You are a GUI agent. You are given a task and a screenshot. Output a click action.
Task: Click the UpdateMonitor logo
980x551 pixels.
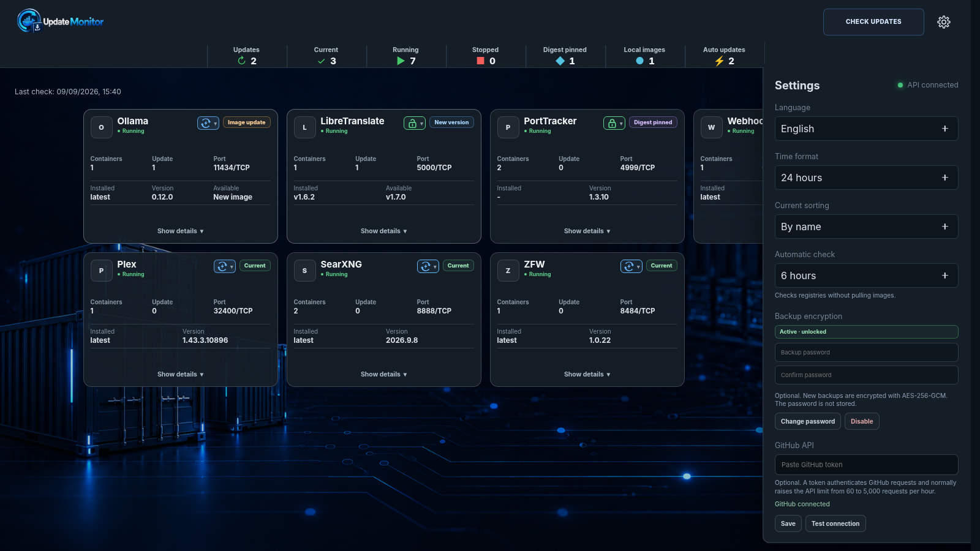click(x=60, y=21)
